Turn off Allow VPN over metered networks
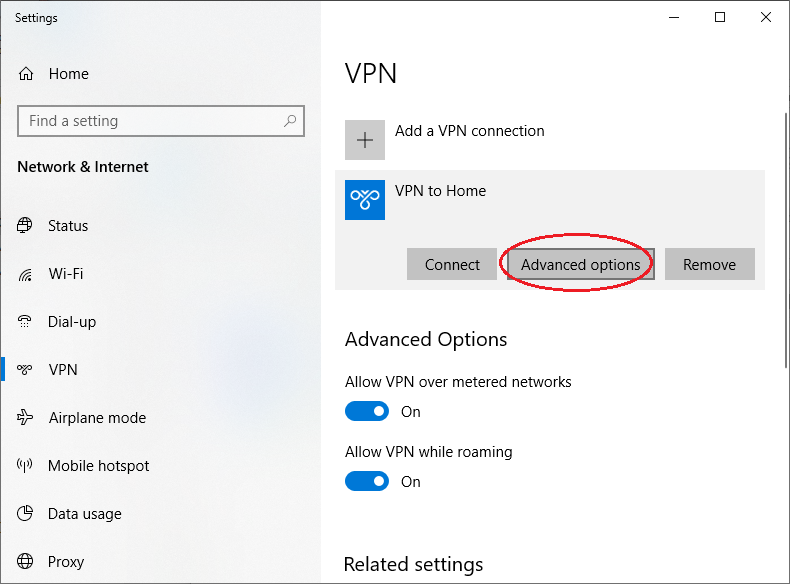This screenshot has height=584, width=790. pos(367,411)
